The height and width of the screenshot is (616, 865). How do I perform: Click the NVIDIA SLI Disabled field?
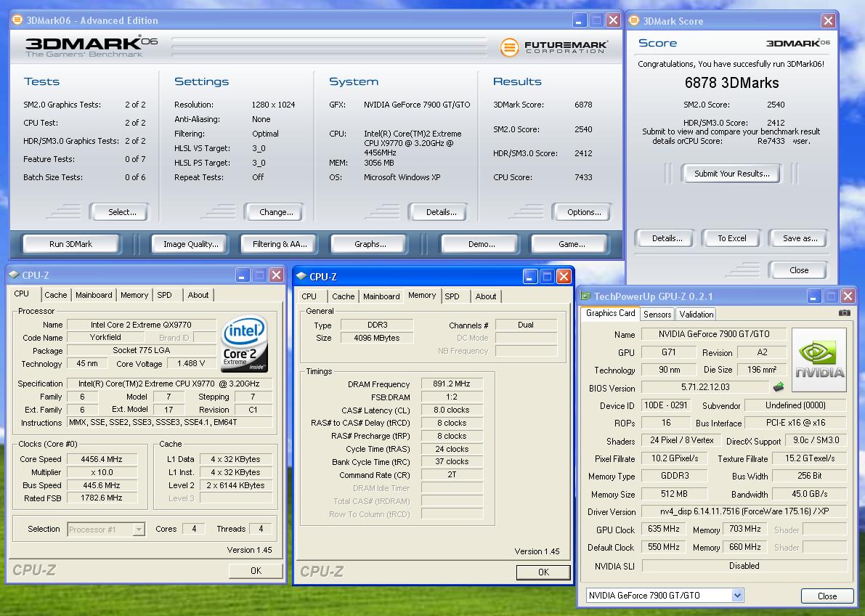(x=744, y=566)
